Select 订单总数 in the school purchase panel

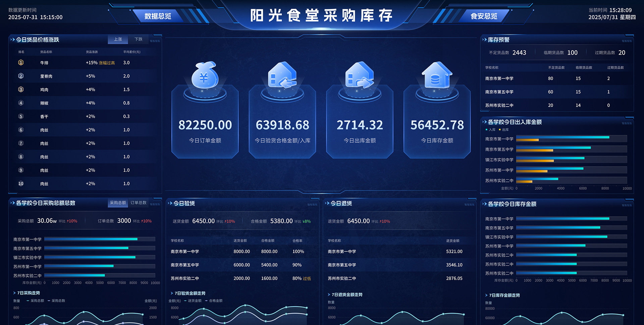[139, 203]
